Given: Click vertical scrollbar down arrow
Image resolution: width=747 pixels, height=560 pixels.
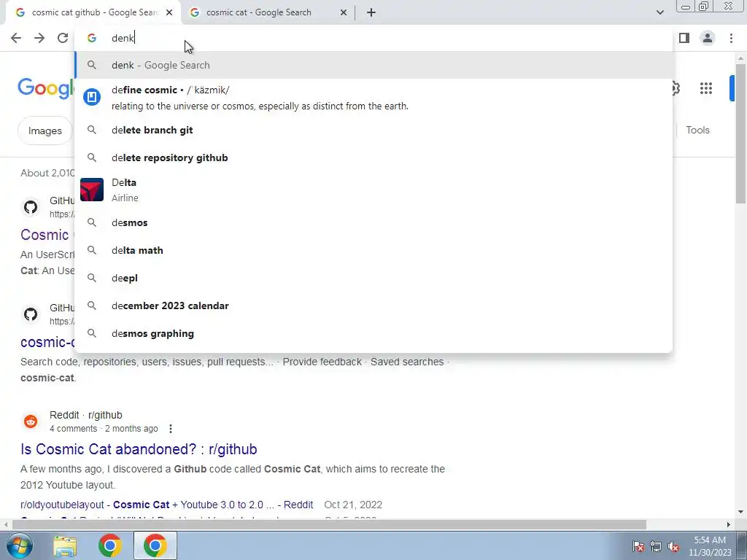Looking at the screenshot, I should [740, 513].
